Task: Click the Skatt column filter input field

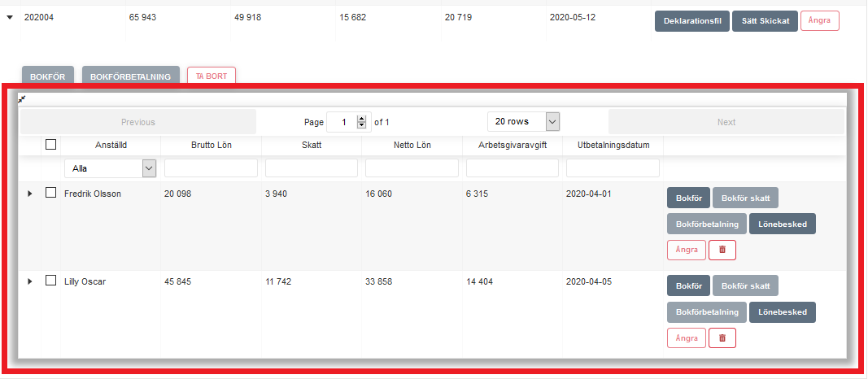Action: (312, 168)
